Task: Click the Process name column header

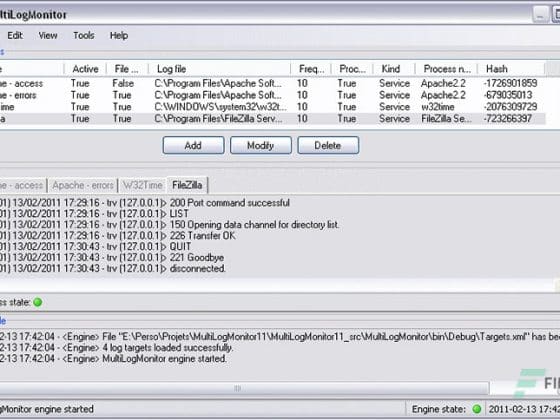Action: (x=446, y=69)
